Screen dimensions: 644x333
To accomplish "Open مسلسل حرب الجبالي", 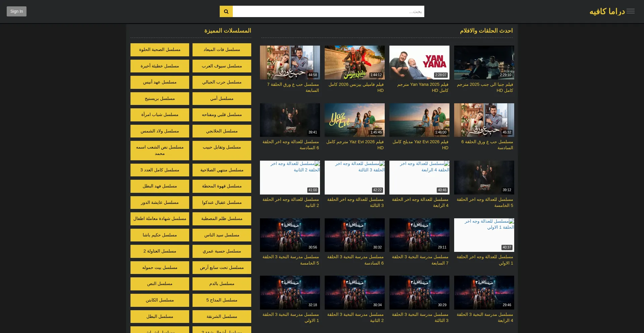I will click(222, 82).
